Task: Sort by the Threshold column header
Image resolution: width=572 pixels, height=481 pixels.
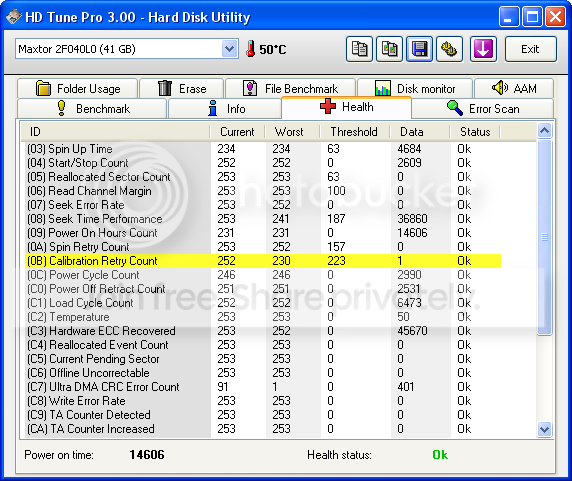Action: click(x=355, y=132)
